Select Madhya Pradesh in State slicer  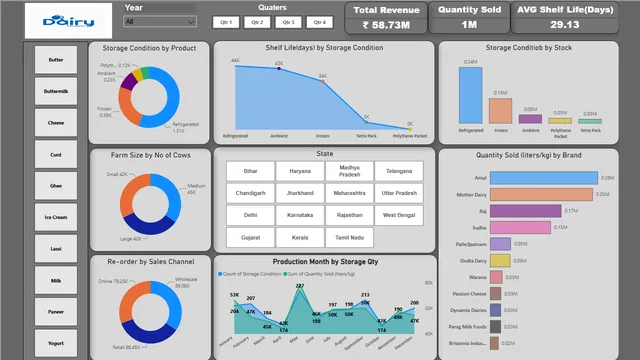349,171
